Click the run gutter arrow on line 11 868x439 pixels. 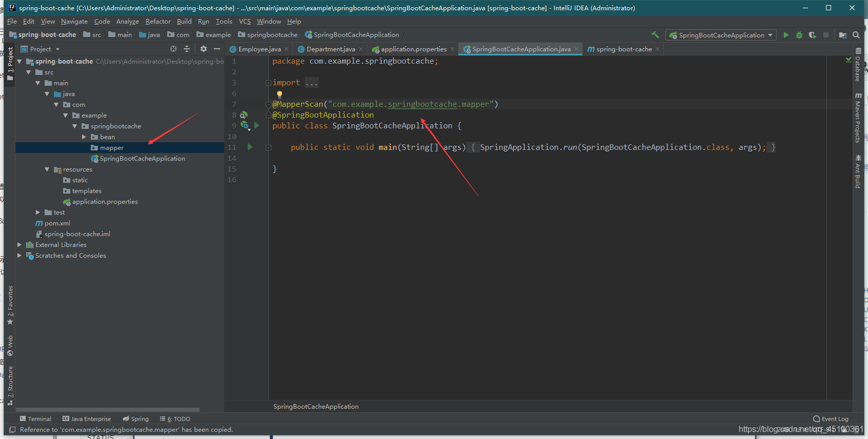tap(250, 147)
